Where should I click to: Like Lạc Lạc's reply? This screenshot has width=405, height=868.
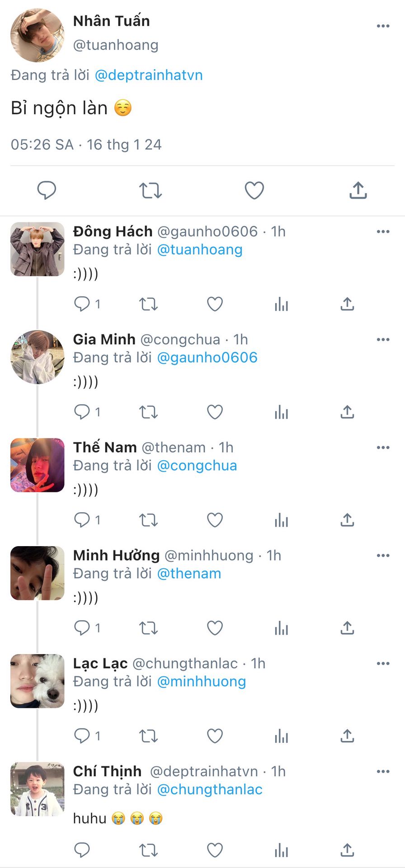pyautogui.click(x=215, y=736)
